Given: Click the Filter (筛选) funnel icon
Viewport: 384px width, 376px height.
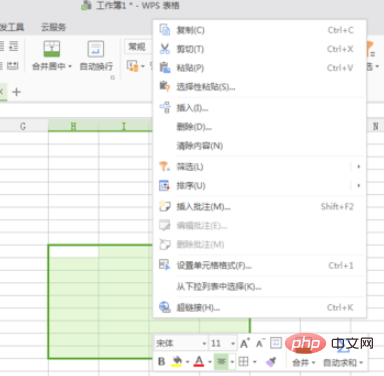Looking at the screenshot, I should point(165,166).
